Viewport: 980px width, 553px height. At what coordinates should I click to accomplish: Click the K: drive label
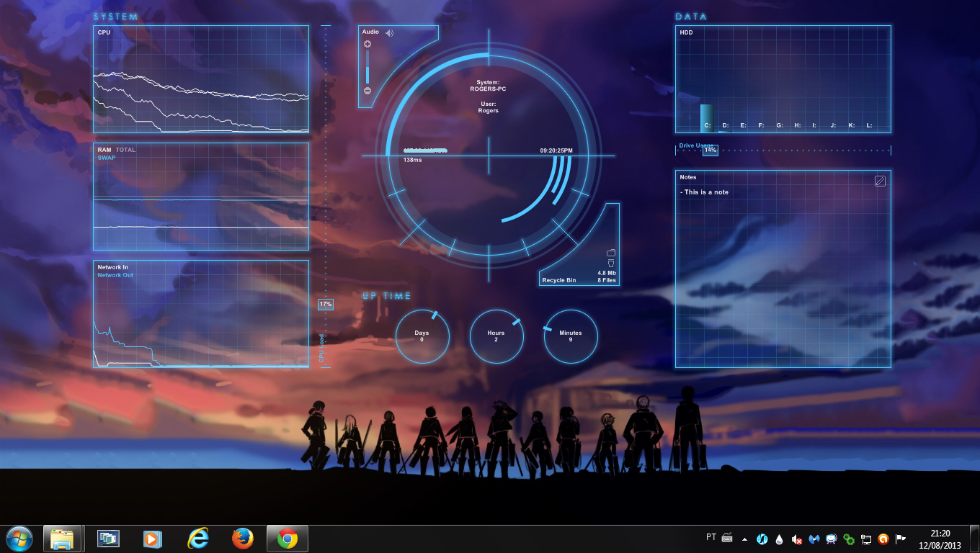tap(851, 125)
